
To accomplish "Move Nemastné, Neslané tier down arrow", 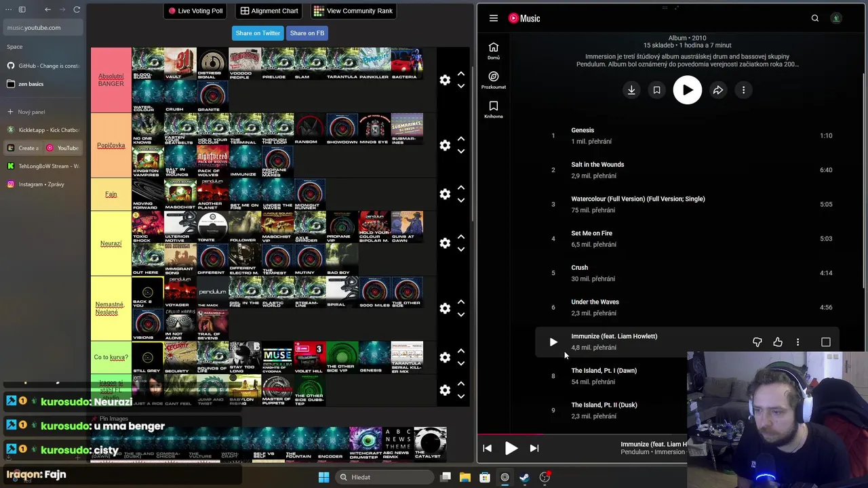I will (461, 314).
